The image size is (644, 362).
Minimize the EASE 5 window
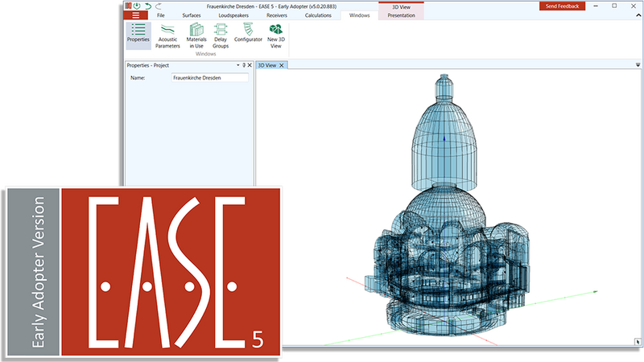tap(596, 6)
